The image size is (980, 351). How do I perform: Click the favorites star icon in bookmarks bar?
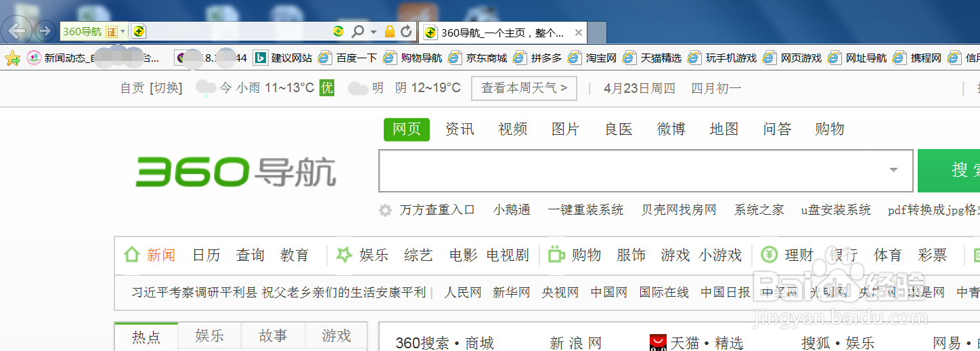(12, 58)
